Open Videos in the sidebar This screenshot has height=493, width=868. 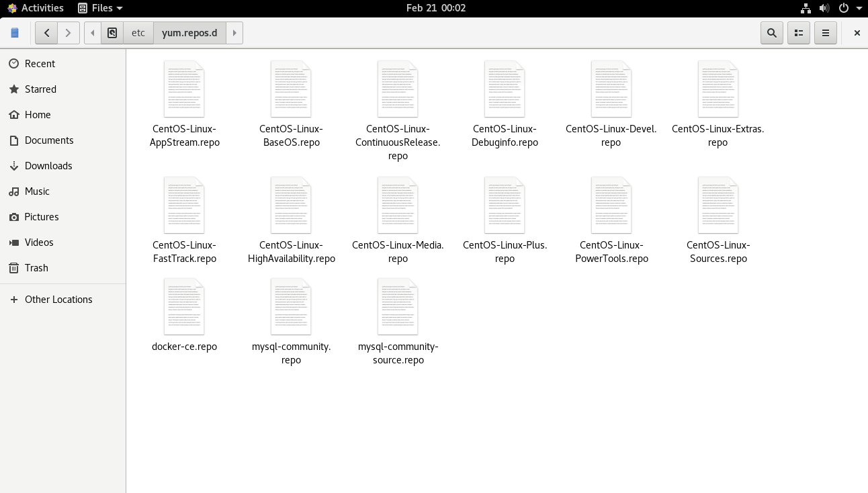[63, 242]
